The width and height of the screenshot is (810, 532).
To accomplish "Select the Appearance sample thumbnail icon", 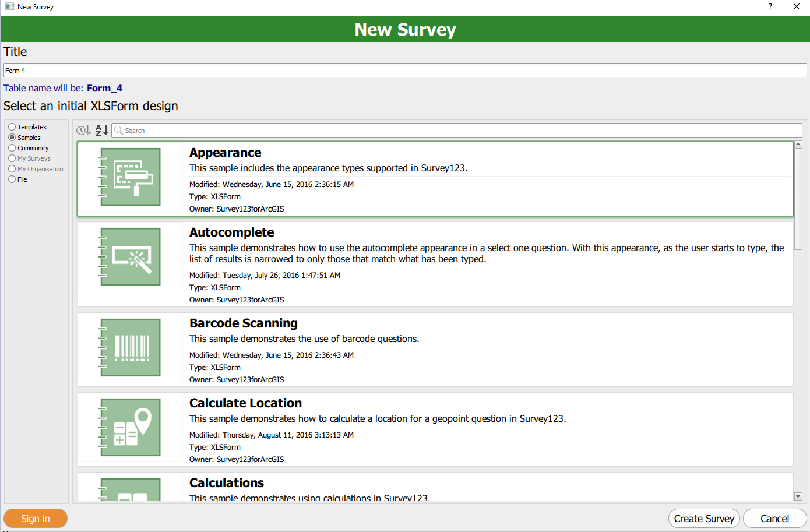I will click(131, 177).
